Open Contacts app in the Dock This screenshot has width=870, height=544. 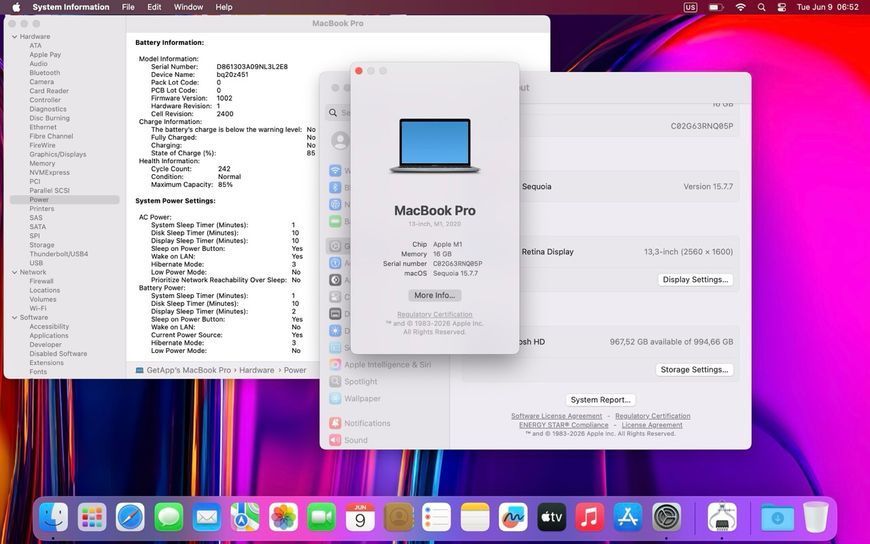398,517
